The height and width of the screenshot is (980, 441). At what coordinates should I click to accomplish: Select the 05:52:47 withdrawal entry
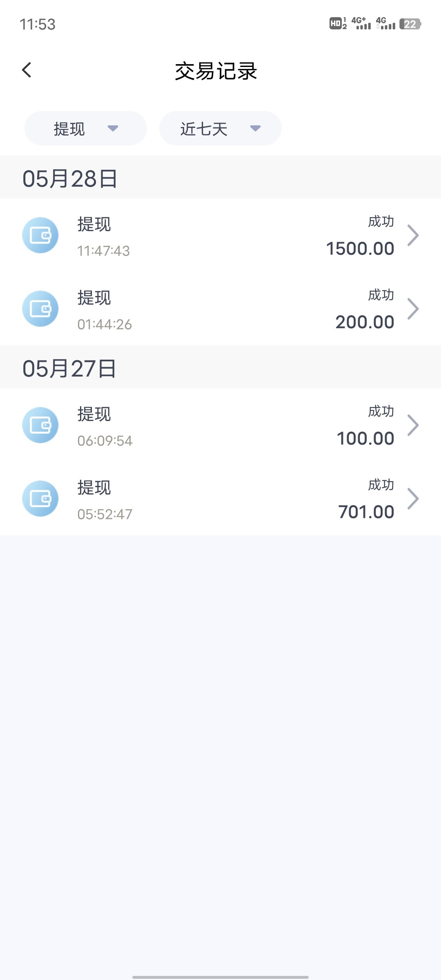220,499
